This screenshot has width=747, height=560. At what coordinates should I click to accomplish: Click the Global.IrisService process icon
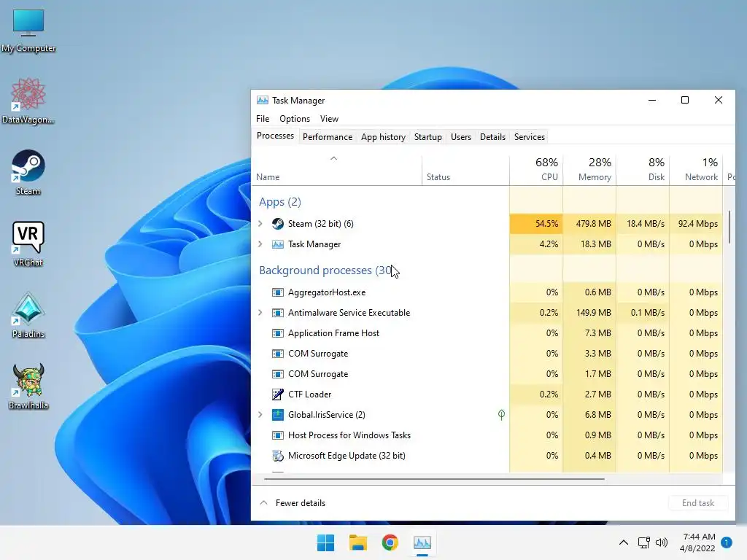pyautogui.click(x=278, y=415)
